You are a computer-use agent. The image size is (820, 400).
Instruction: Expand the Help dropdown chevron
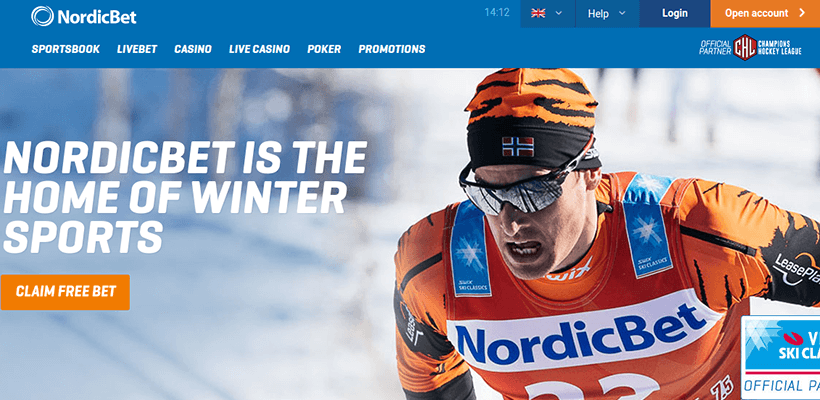[622, 13]
